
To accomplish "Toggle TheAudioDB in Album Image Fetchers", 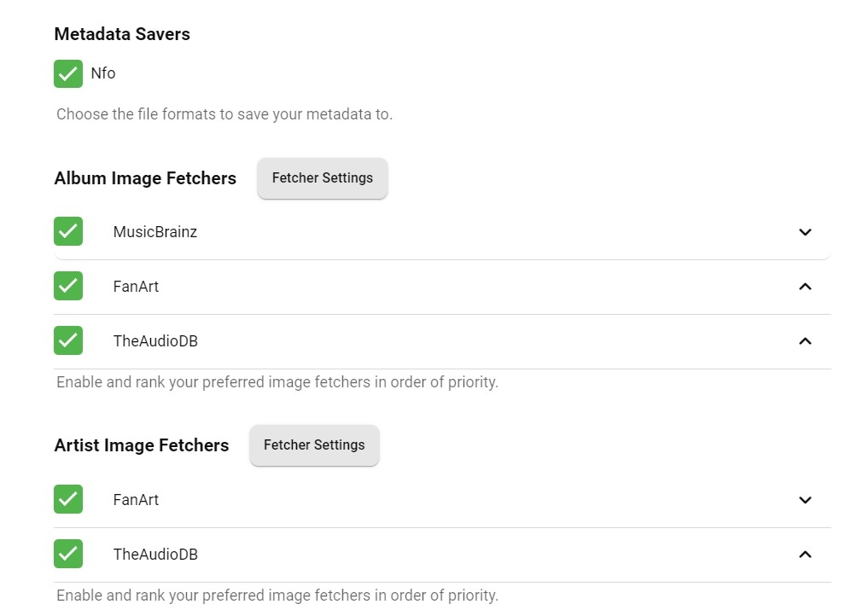I will (68, 340).
